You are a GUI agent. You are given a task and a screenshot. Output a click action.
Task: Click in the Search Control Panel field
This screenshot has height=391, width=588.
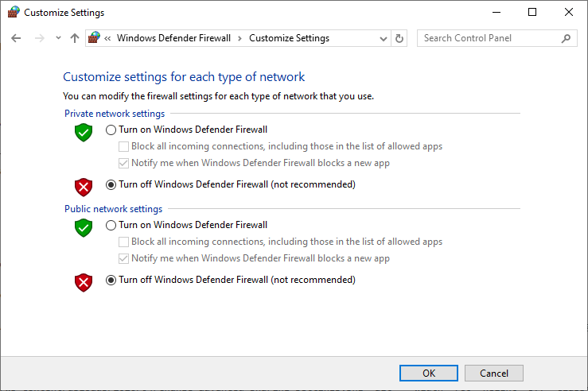(489, 38)
